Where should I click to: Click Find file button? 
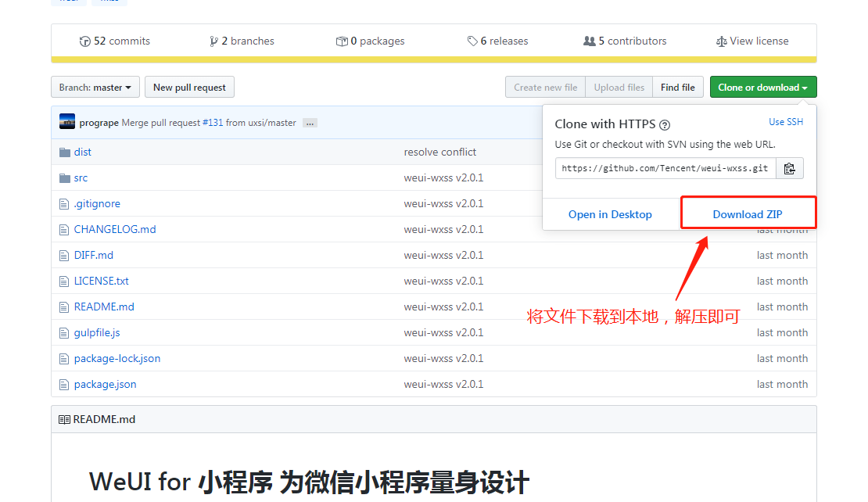tap(677, 87)
